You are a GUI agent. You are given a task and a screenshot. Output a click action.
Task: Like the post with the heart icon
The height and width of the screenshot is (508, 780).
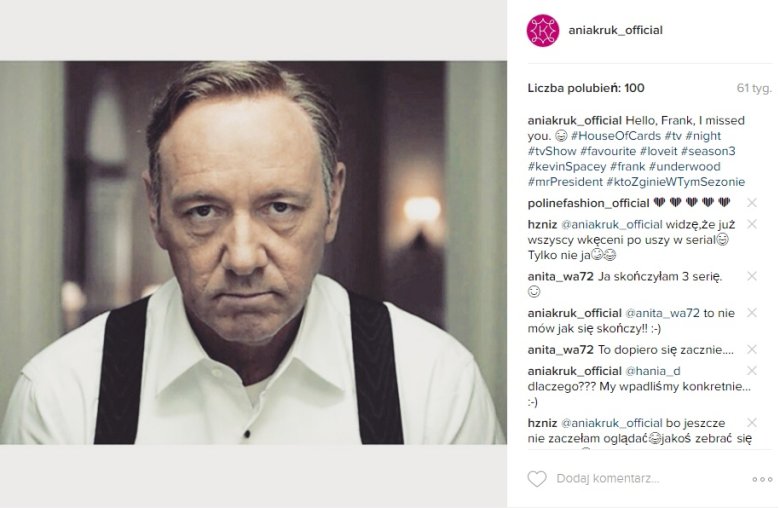(537, 479)
